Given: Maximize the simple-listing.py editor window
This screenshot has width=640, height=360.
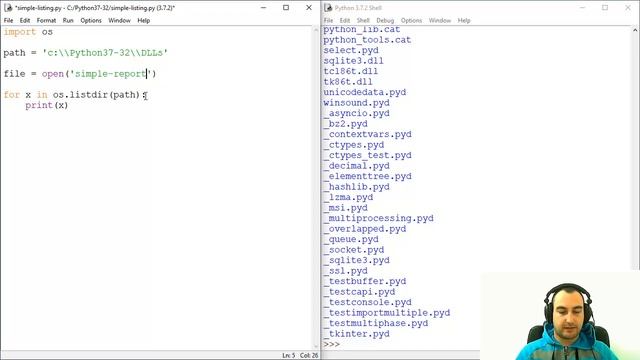Looking at the screenshot, I should (286, 8).
